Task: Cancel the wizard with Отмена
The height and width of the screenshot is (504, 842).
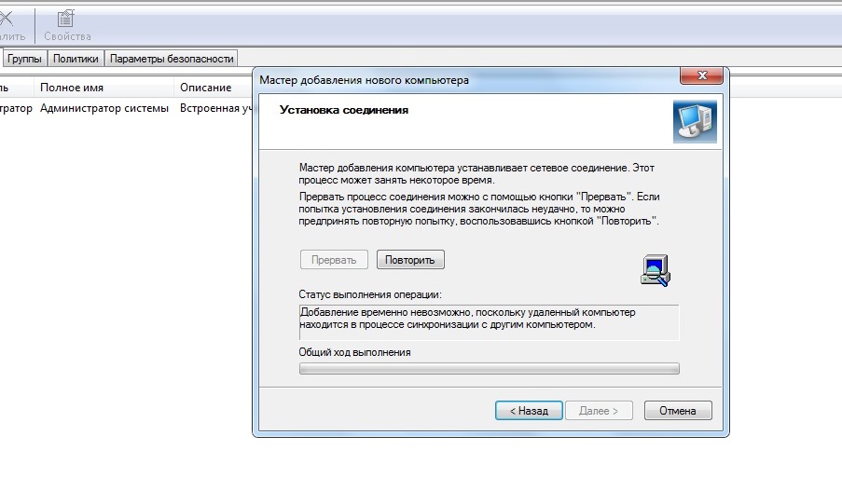Action: [x=677, y=410]
